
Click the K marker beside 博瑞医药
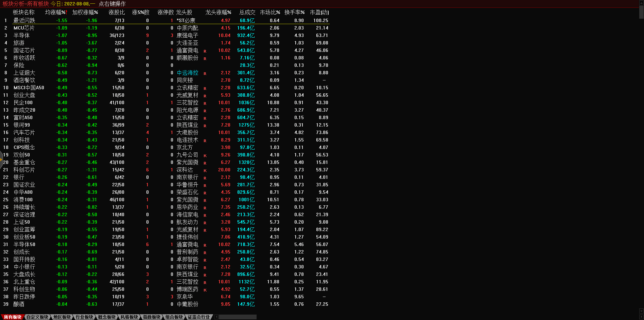205,290
